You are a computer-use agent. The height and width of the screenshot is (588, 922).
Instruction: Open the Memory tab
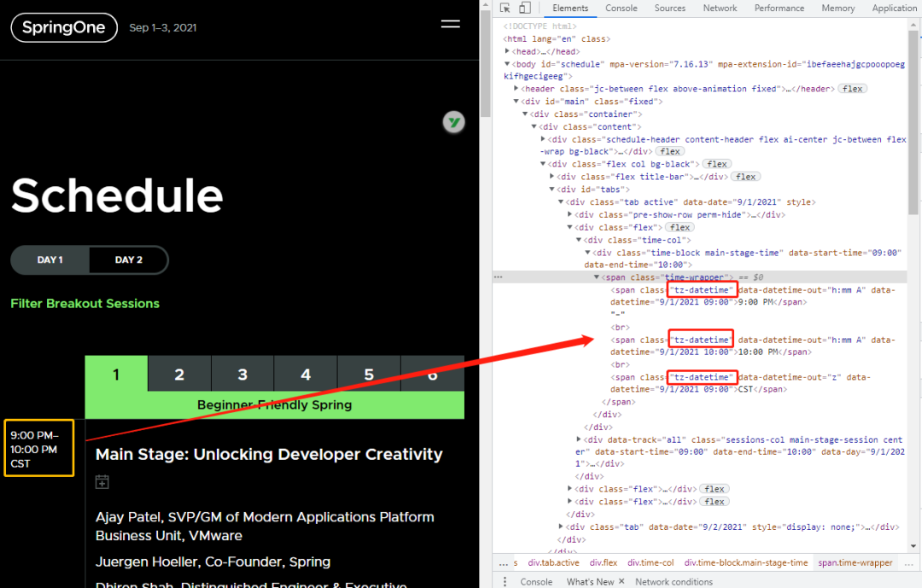(838, 9)
